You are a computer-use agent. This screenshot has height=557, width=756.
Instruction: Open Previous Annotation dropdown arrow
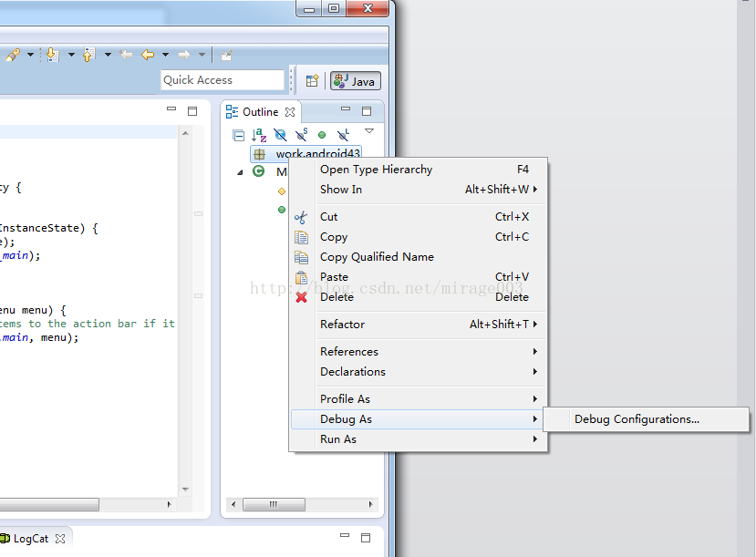(108, 55)
